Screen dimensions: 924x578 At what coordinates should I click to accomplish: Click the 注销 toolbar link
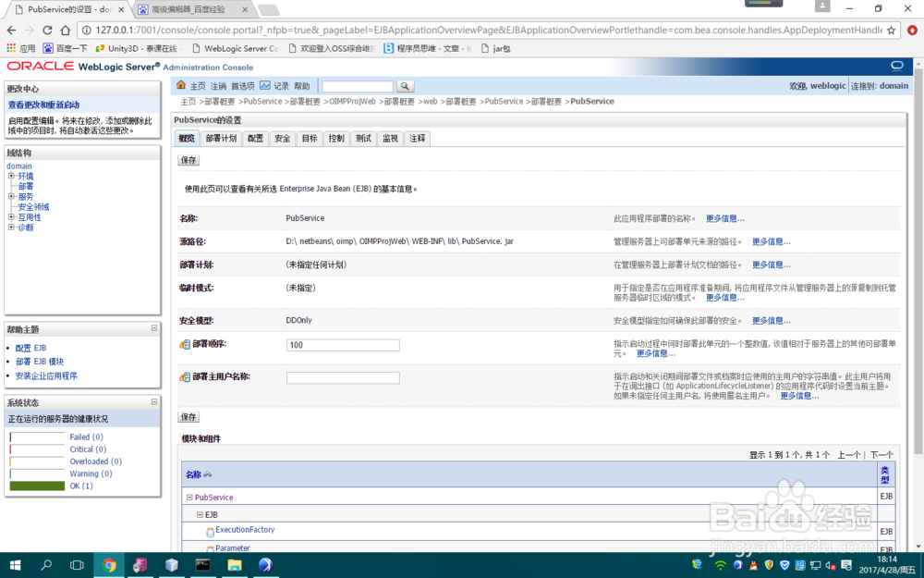(x=219, y=86)
